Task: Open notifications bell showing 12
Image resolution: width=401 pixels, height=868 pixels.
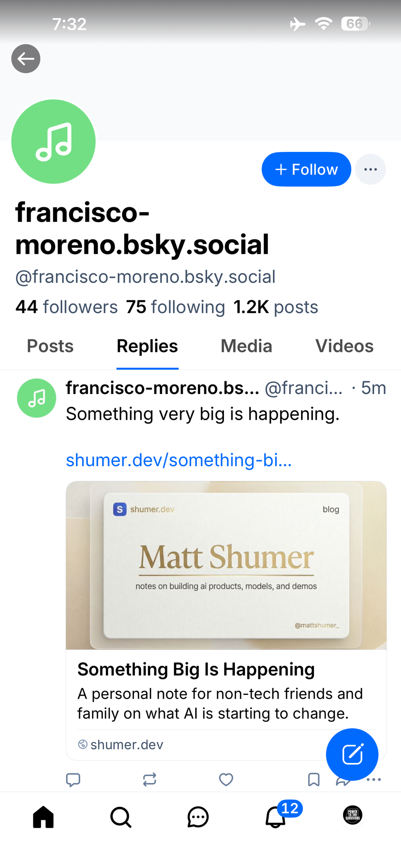Action: (276, 817)
